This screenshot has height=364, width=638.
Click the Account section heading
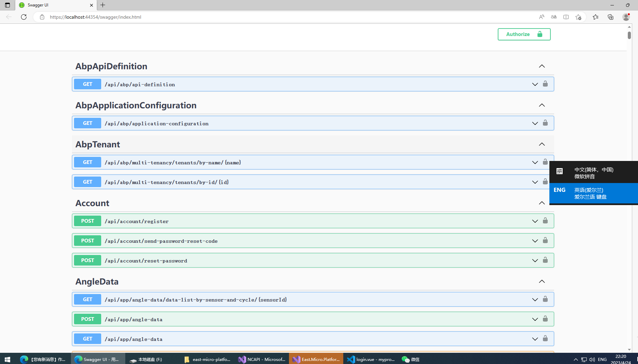pos(92,203)
